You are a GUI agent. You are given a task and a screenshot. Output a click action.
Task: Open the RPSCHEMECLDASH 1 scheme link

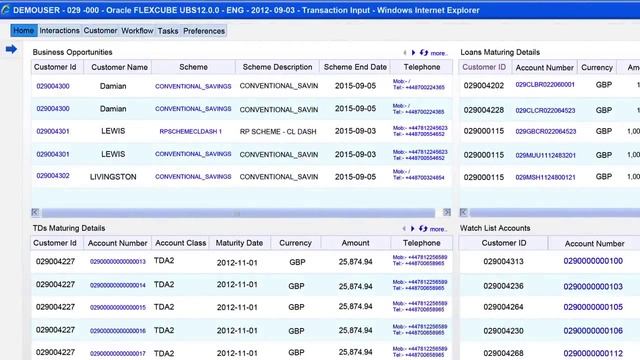pyautogui.click(x=191, y=131)
